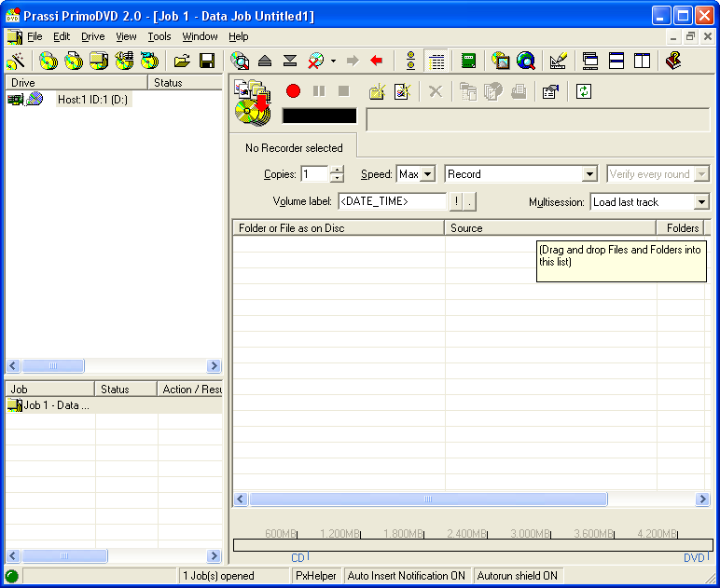720x588 pixels.
Task: Tile windows vertically
Action: point(642,61)
